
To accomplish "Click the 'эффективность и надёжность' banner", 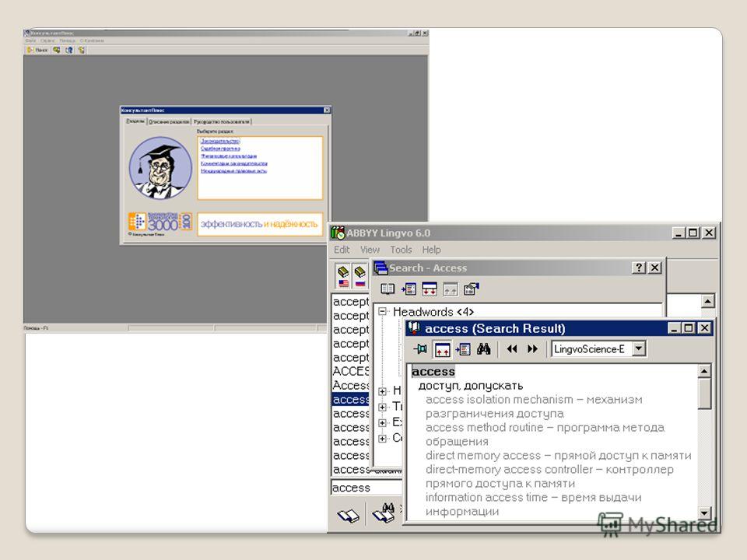I will (x=260, y=224).
